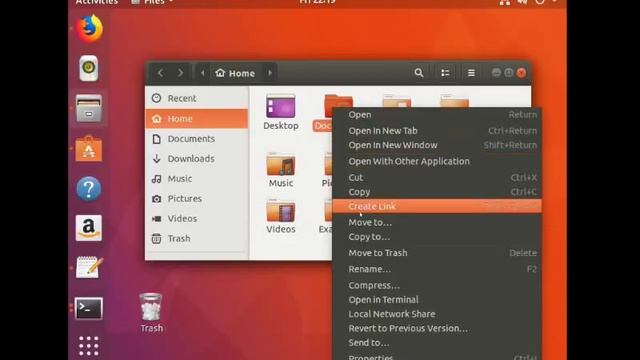
Task: Open Firefox from the dock
Action: tap(89, 29)
